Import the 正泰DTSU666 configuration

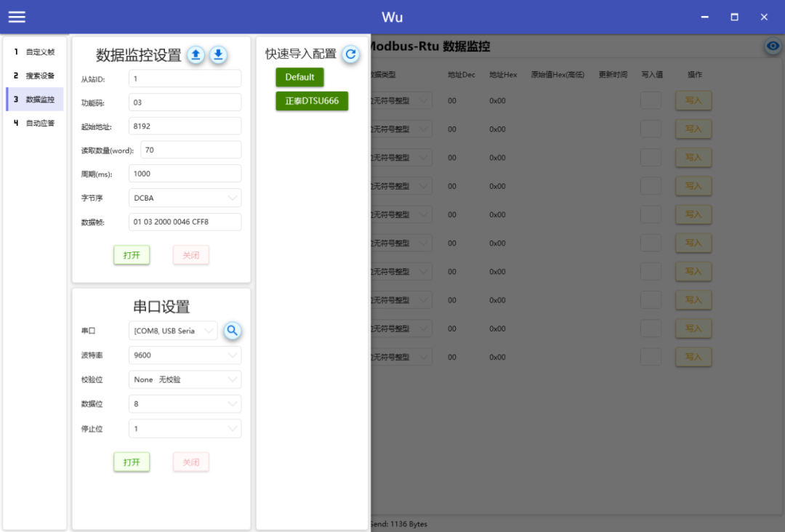312,101
